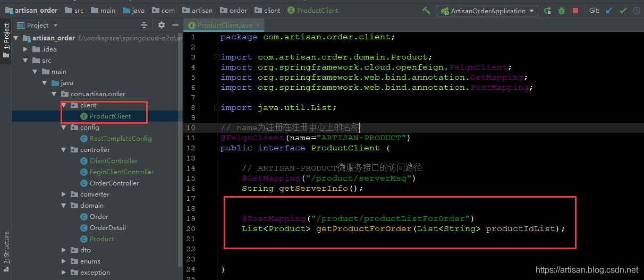The height and width of the screenshot is (280, 644).
Task: Expand the converter package
Action: 64,194
